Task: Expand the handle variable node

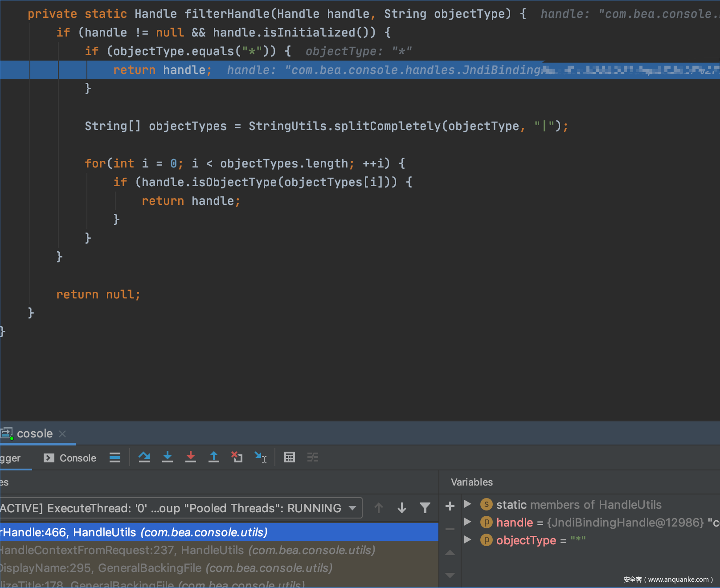Action: (467, 522)
